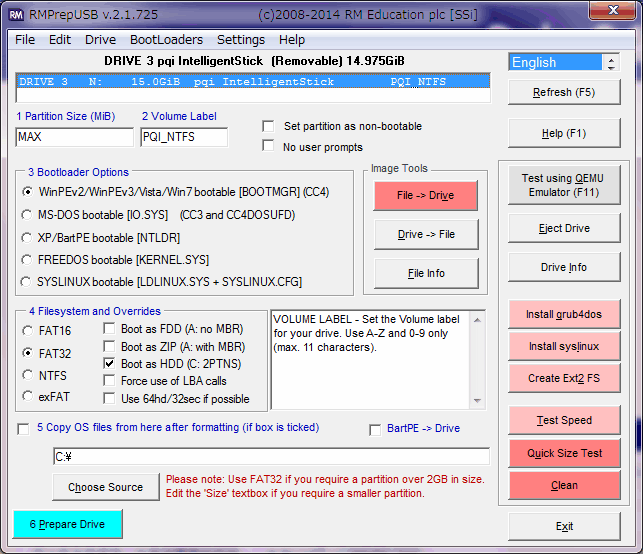The height and width of the screenshot is (554, 643).
Task: Select FAT32 filesystem radio button
Action: coord(27,353)
